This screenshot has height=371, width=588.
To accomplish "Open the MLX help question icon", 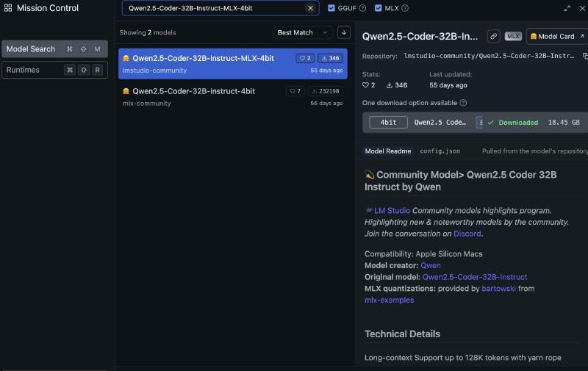I will coord(405,8).
